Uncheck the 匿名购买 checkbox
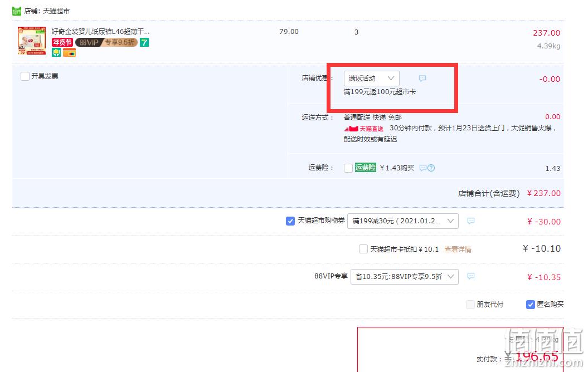Image resolution: width=588 pixels, height=372 pixels. point(530,305)
